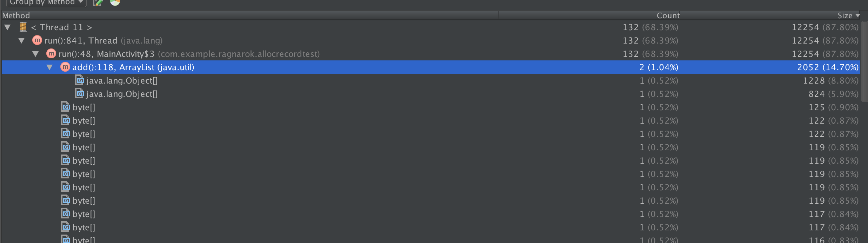This screenshot has height=243, width=868.
Task: Collapse the Thread 11 node
Action: (x=7, y=27)
